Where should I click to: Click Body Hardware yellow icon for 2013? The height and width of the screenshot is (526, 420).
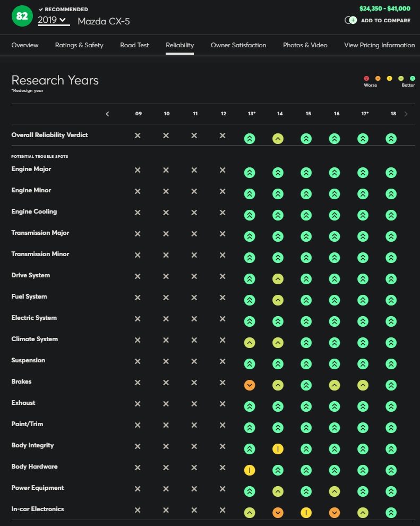(250, 470)
